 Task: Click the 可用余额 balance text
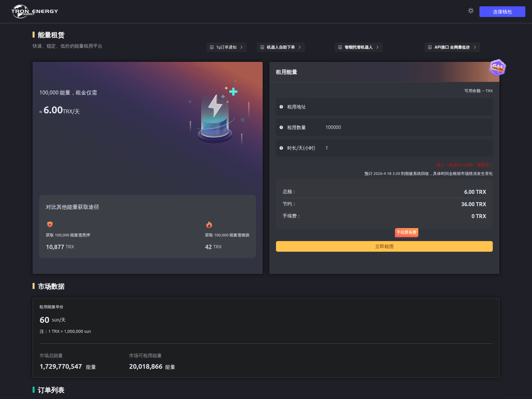(478, 91)
